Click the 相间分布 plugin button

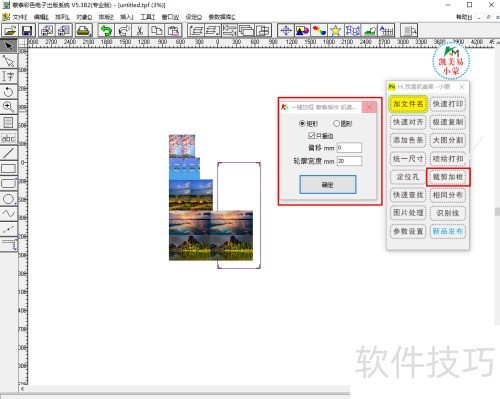pos(448,195)
